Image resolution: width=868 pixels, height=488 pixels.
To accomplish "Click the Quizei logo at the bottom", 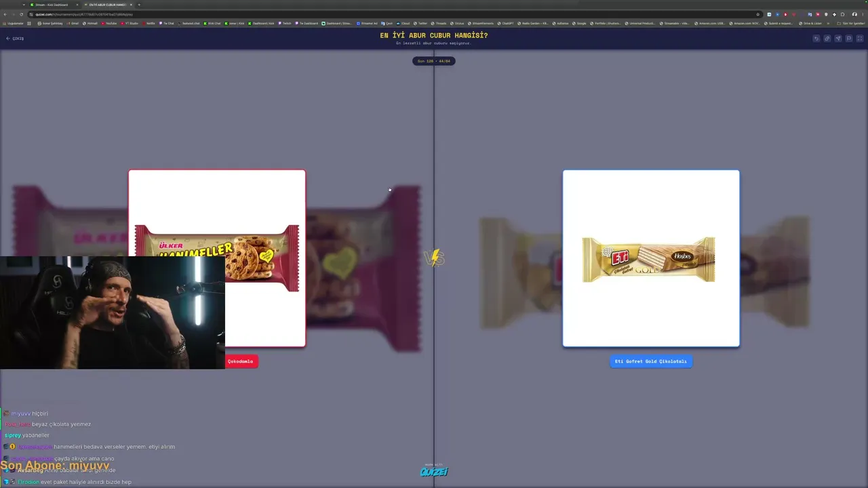I will (434, 472).
